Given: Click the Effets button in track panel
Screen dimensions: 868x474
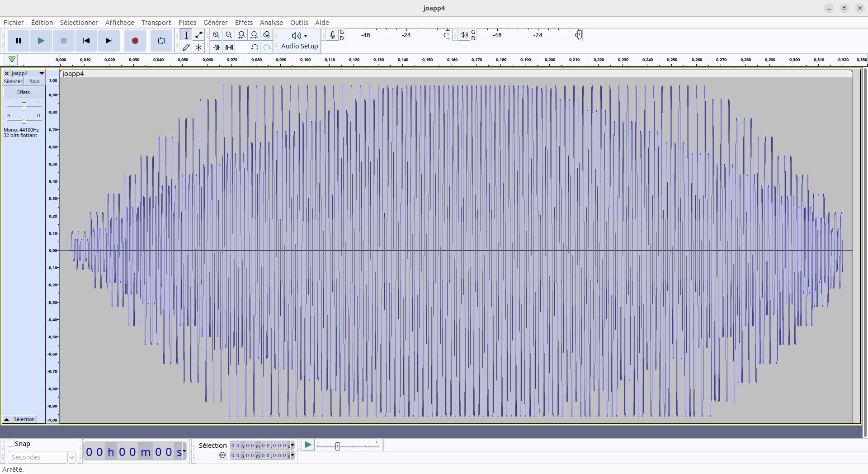Looking at the screenshot, I should [x=24, y=92].
